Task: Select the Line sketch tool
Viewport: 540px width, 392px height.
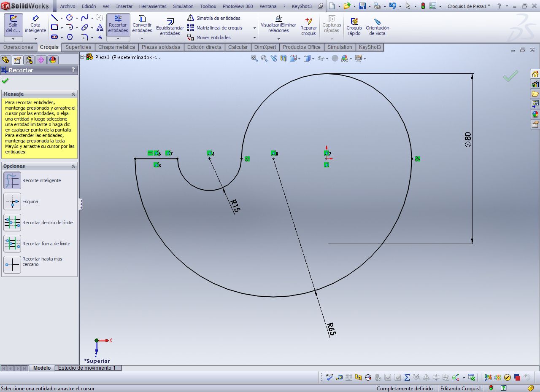Action: coord(54,18)
